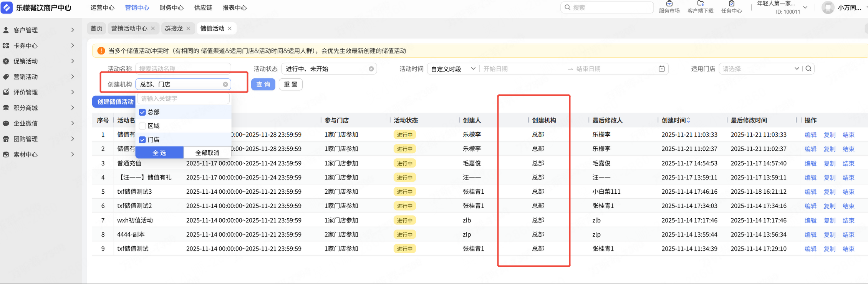Expand the 客户管理 sidebar menu
Viewport: 868px width, 284px height.
point(38,30)
